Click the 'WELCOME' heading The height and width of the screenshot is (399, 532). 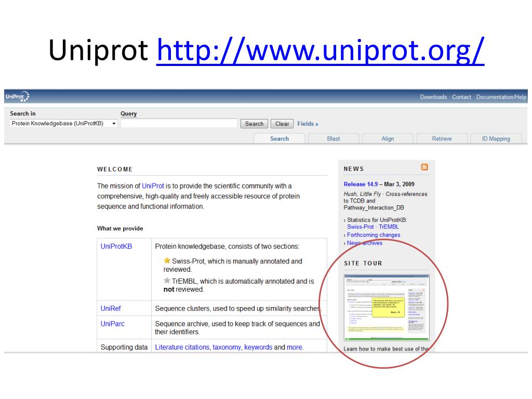pos(115,169)
